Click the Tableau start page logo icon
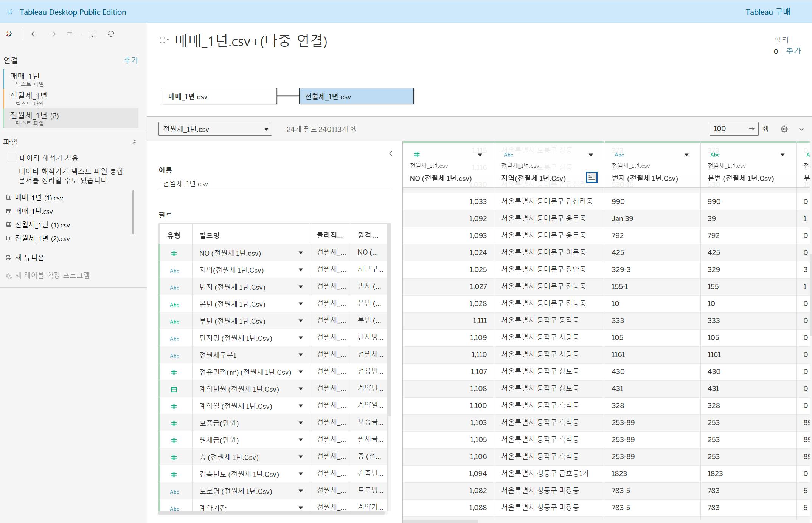The width and height of the screenshot is (812, 523). 9,34
